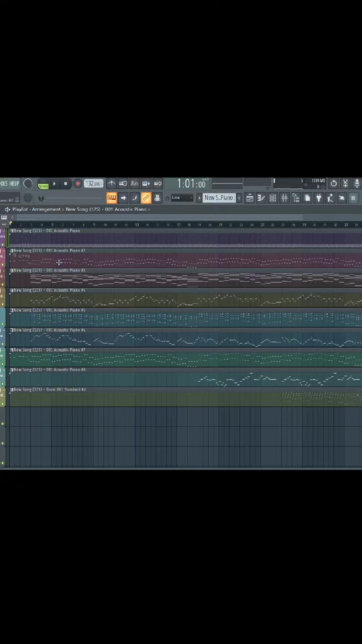Mute the track containing Acoustic Piano #3 clip

[x=3, y=284]
